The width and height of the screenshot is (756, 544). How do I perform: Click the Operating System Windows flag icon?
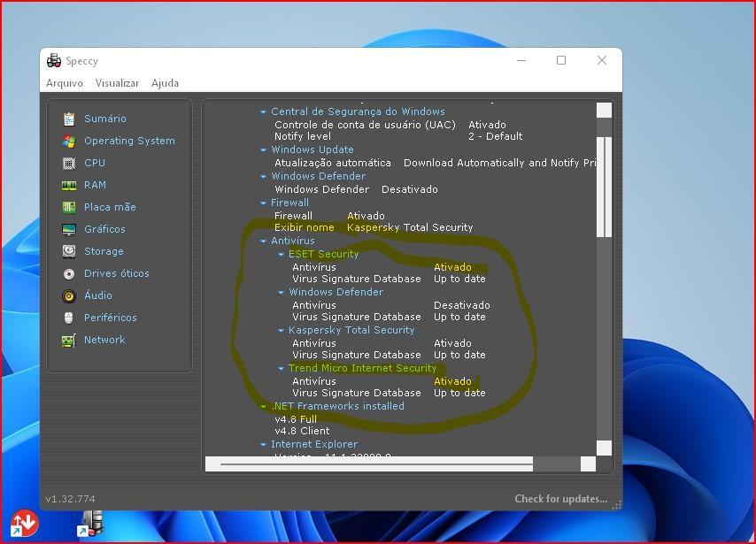click(x=69, y=142)
